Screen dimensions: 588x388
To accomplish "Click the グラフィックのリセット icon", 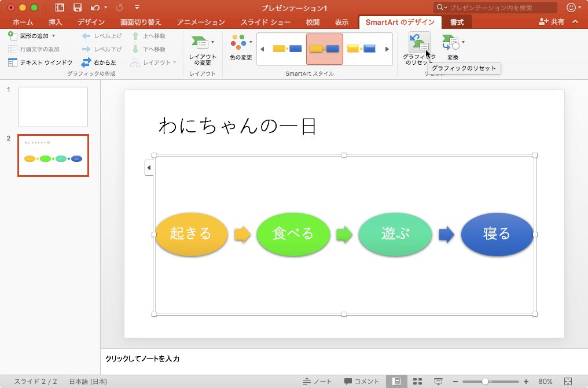I will coord(419,43).
